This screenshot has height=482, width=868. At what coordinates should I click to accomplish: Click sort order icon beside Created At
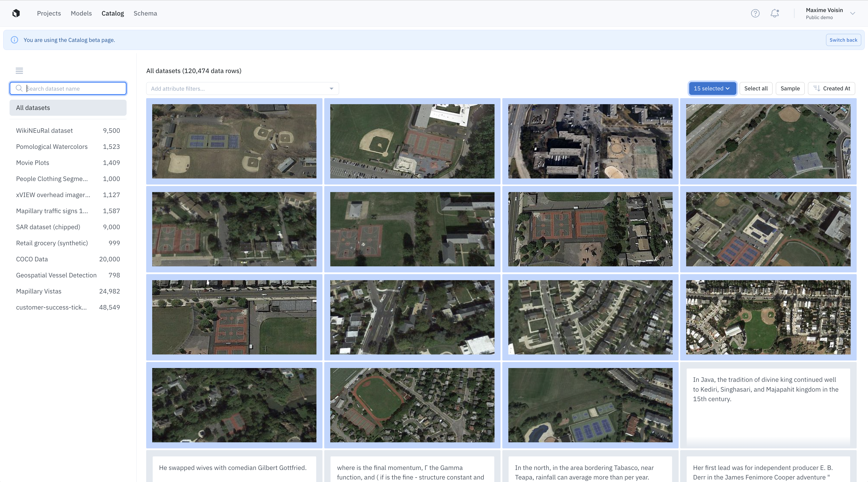pos(817,88)
